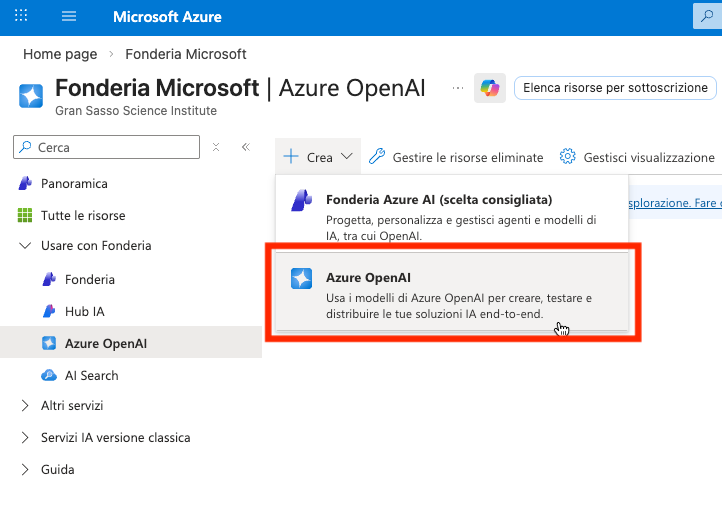The width and height of the screenshot is (722, 508).
Task: Click the Panoramica sidebar icon
Action: [25, 183]
